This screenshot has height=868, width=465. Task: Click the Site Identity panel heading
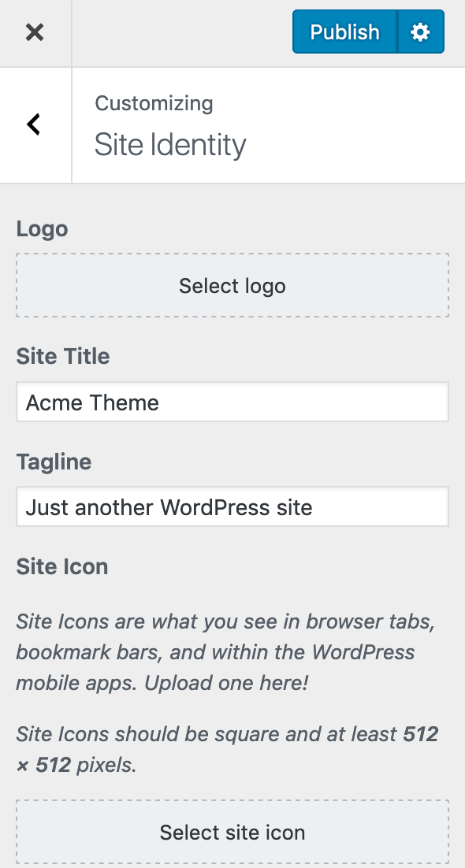pyautogui.click(x=170, y=145)
